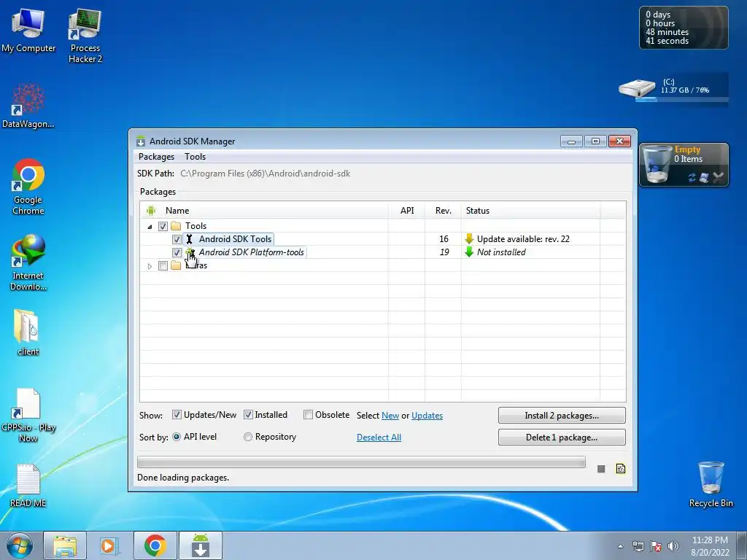Click the SDK Path text field
Viewport: 747px width, 560px height.
[x=266, y=174]
